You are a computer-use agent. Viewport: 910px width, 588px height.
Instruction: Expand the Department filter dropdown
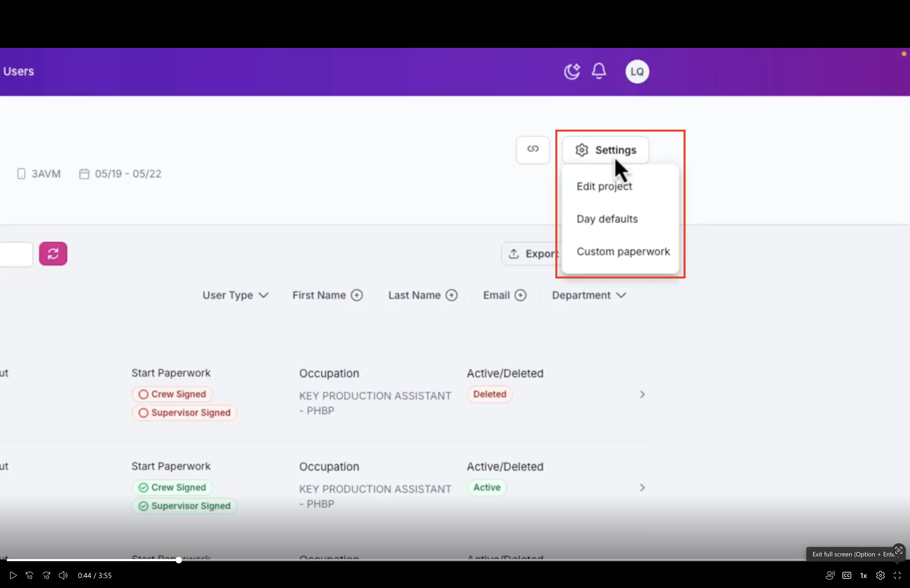[x=589, y=295]
